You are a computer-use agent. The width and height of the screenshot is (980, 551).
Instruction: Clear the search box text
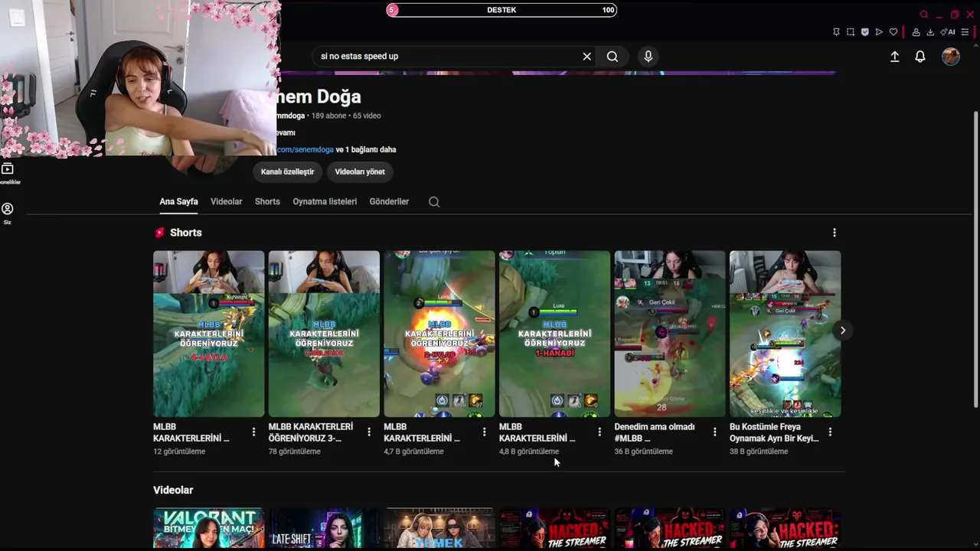click(x=586, y=56)
